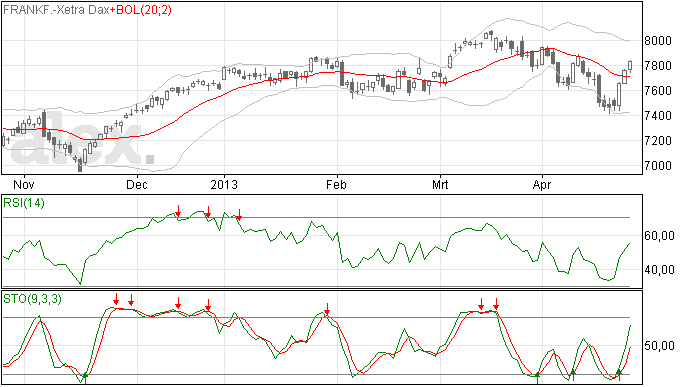Screen dimensions: 690x387
Task: Select the 60,00 RSI axis value
Action: click(x=659, y=236)
